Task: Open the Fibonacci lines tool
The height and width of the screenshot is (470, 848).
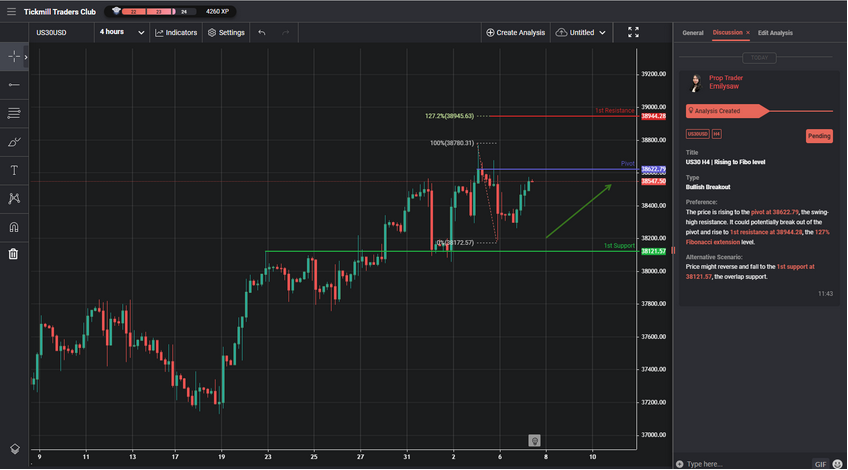Action: (x=14, y=113)
